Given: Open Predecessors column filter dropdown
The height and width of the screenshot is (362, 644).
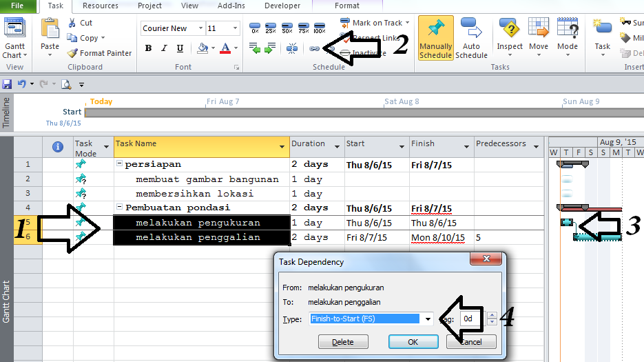Looking at the screenshot, I should pos(536,147).
